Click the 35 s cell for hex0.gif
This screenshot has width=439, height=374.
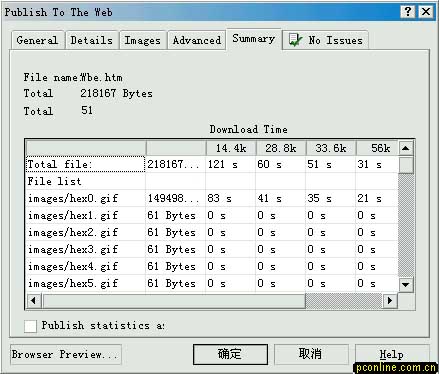pyautogui.click(x=331, y=198)
